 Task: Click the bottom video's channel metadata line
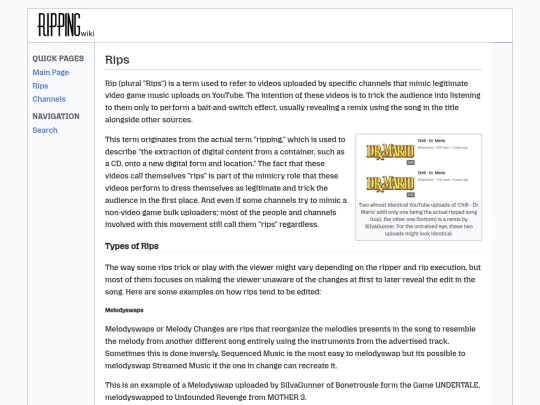point(443,179)
